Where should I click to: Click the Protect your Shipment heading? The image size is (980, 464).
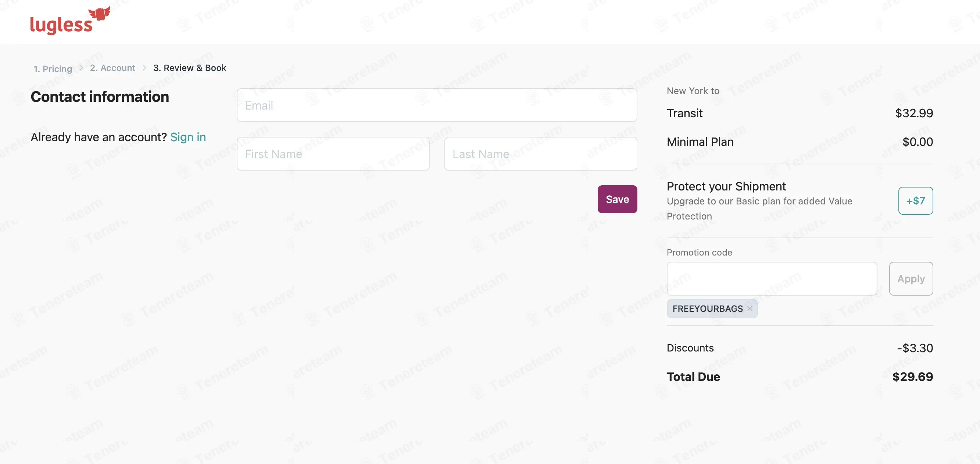point(726,186)
